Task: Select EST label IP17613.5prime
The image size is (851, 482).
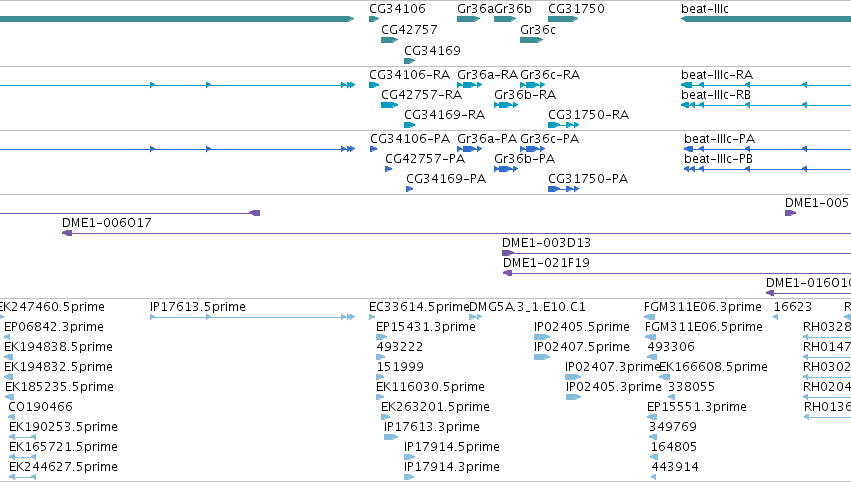Action: [198, 307]
